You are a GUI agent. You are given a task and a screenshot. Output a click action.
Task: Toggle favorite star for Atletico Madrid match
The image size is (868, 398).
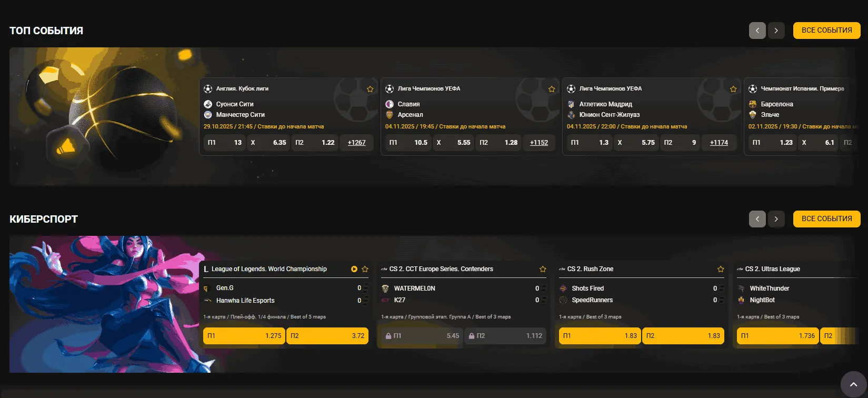coord(733,89)
